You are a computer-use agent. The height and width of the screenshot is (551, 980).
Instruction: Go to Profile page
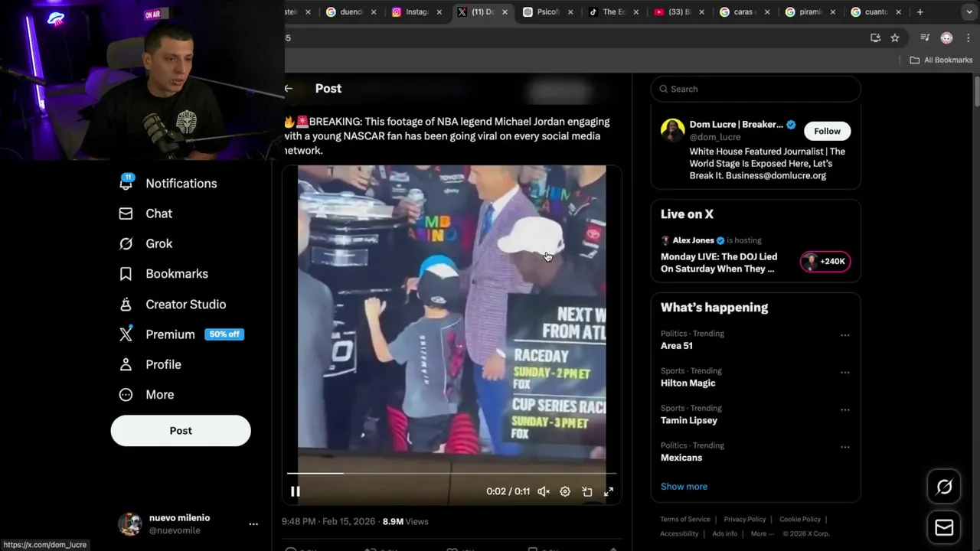[x=150, y=364]
